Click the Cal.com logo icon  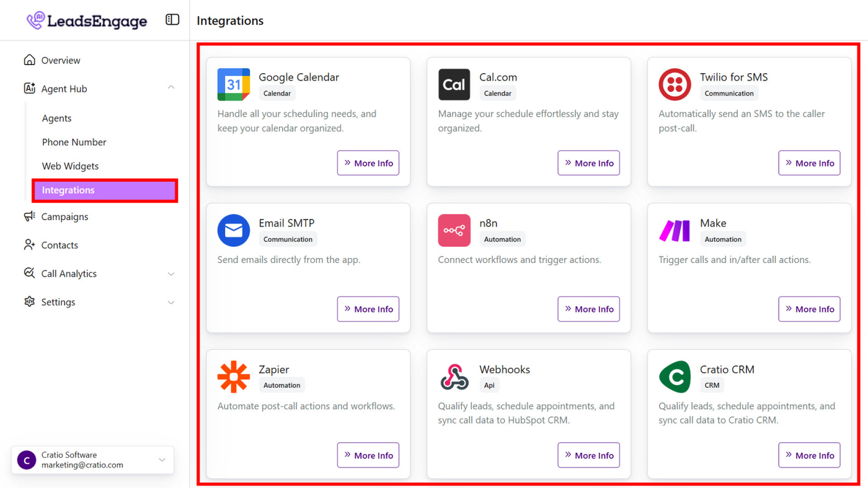(x=454, y=84)
